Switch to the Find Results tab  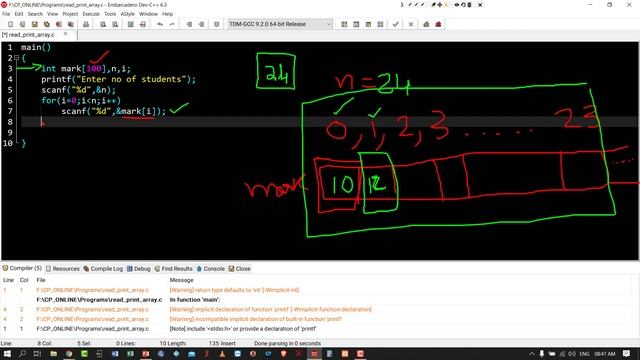coord(173,269)
